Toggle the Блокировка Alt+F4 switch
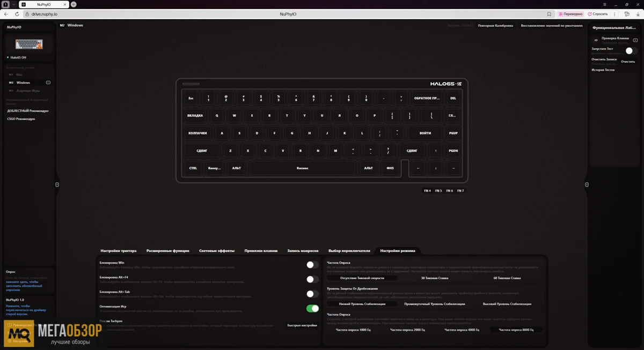The image size is (644, 350). pyautogui.click(x=312, y=279)
